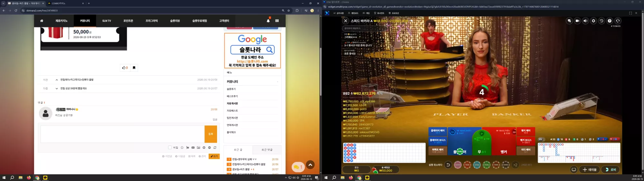Open the chat icon in game controls

[x=569, y=21]
